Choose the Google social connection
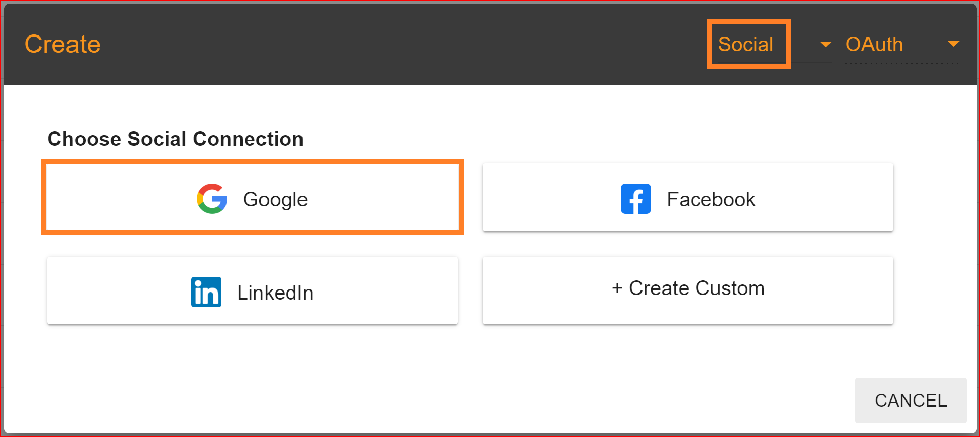 252,197
